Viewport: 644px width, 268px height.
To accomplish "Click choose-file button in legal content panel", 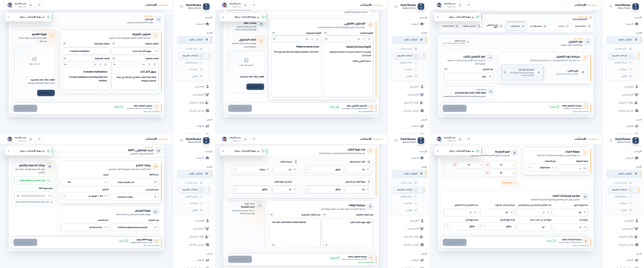I will click(x=255, y=87).
